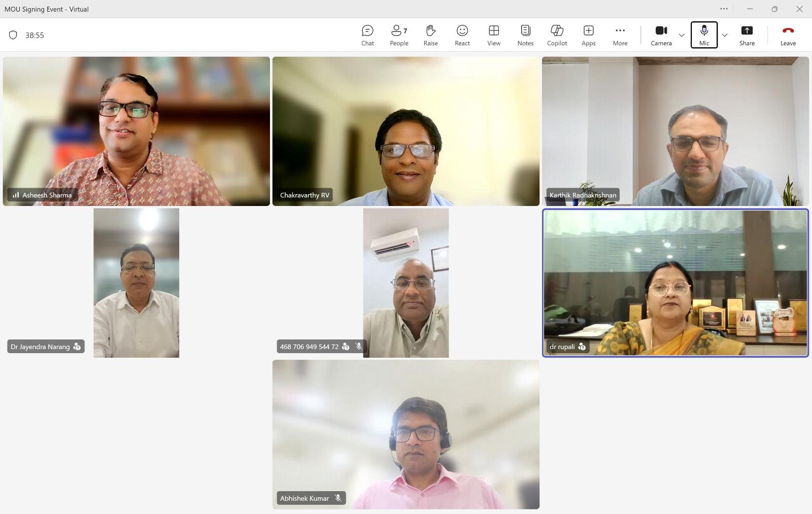Change the meeting View layout
The width and height of the screenshot is (812, 514).
(494, 35)
